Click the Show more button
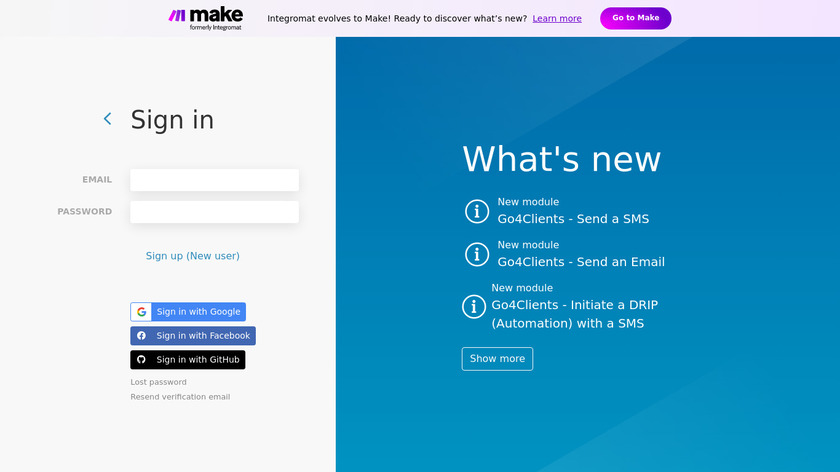Screen dimensions: 840x472 (x=497, y=359)
